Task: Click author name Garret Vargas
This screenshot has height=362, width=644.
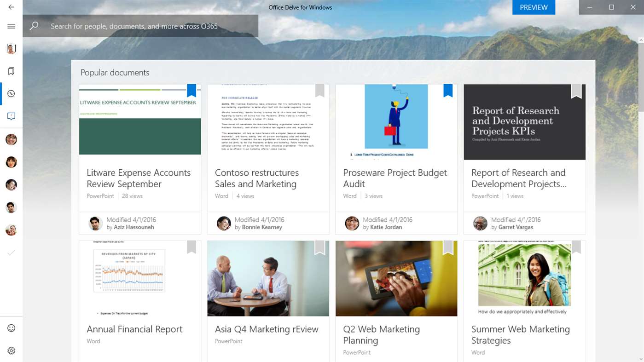Action: (516, 227)
